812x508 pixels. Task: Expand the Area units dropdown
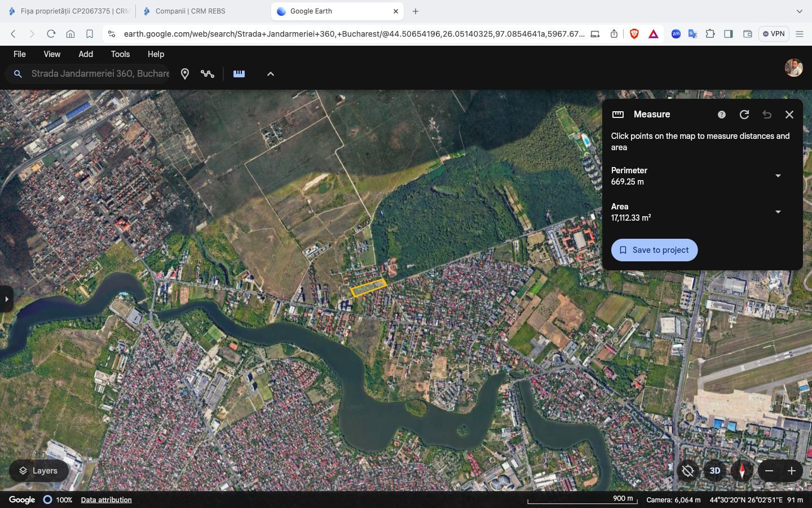point(778,212)
